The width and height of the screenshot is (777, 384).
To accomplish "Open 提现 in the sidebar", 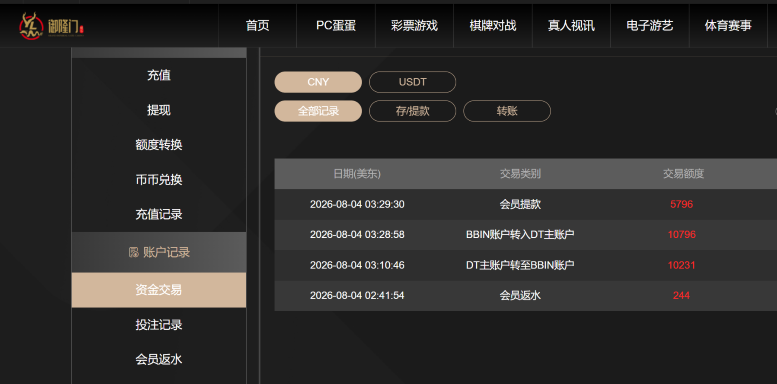I will pos(159,110).
